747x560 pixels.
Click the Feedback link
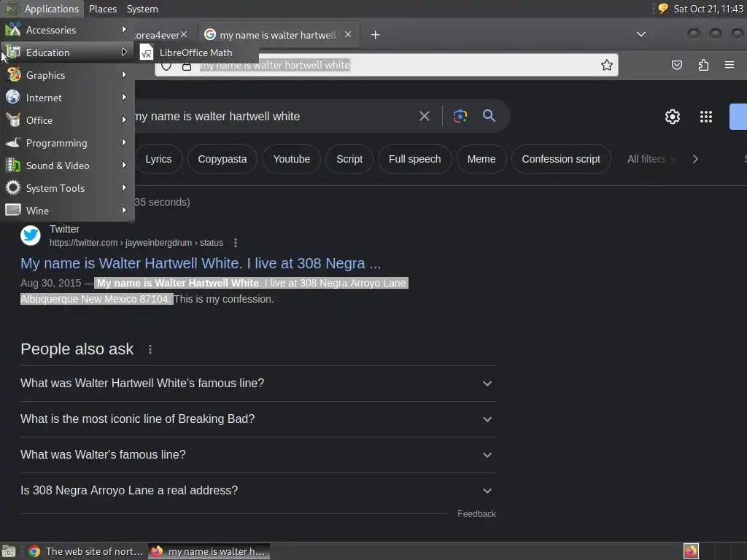tap(476, 514)
